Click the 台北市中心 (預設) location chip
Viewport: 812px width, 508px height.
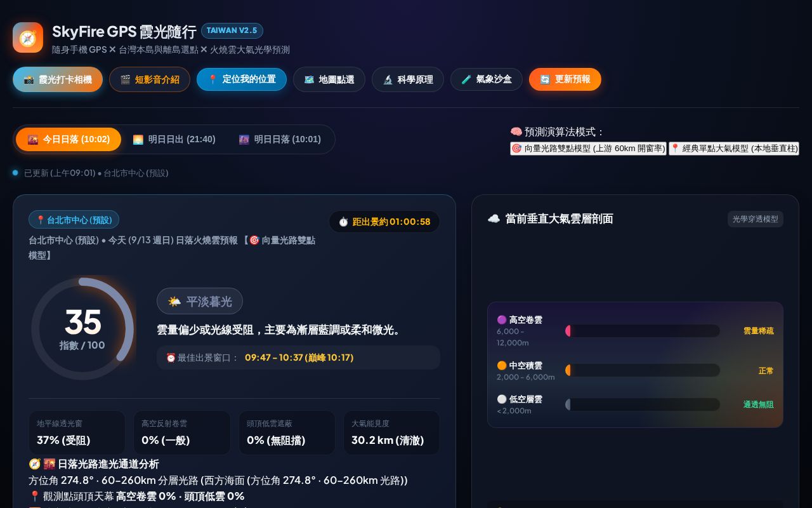point(74,220)
